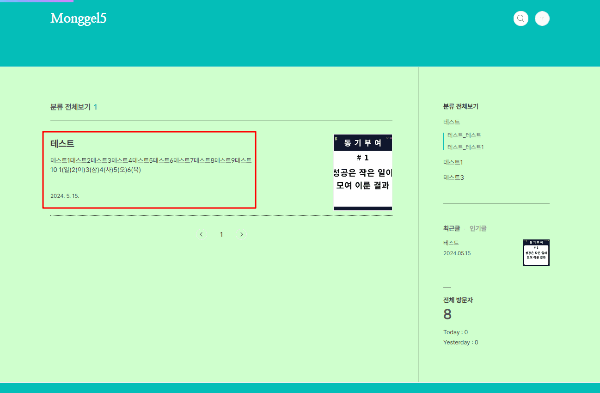Viewport: 600px width, 393px height.
Task: Select the 테스트1 category in the sidebar
Action: 453,162
